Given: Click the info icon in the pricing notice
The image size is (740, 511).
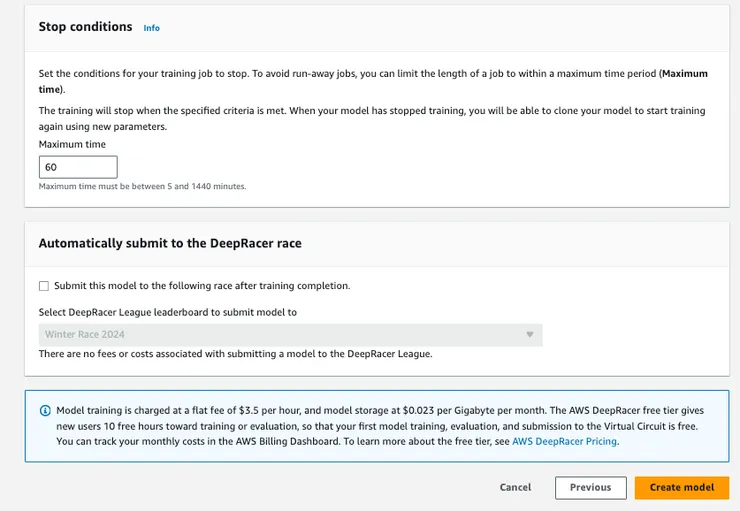Looking at the screenshot, I should point(45,411).
